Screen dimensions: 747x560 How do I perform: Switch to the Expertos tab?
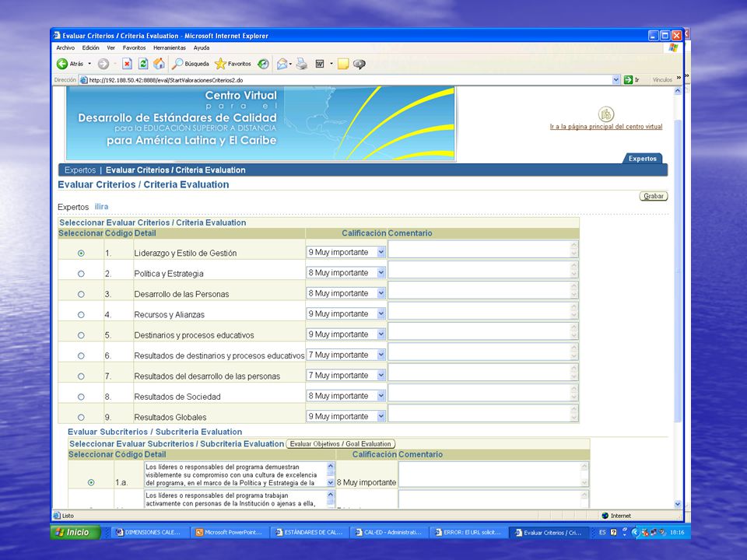pos(642,159)
